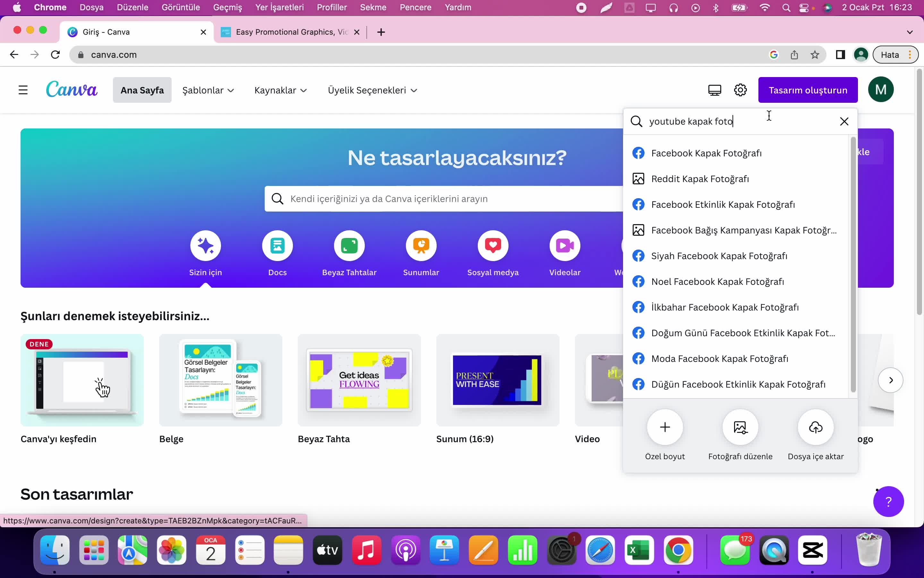Viewport: 924px width, 578px height.
Task: Open the Belge thumbnail
Action: (x=221, y=380)
